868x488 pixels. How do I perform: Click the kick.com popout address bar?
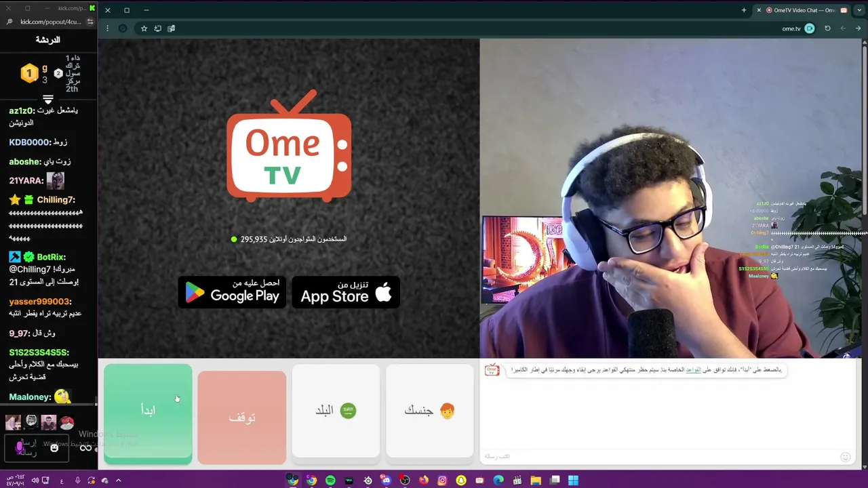[x=50, y=22]
